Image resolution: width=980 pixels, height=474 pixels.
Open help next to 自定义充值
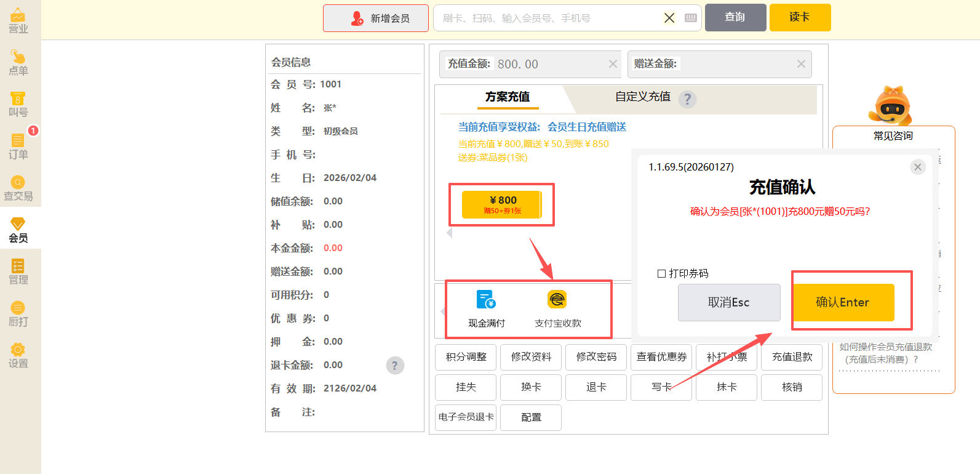pos(688,98)
